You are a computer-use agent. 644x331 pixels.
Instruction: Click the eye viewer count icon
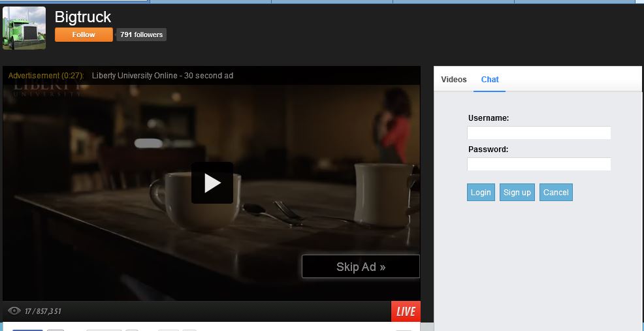14,311
